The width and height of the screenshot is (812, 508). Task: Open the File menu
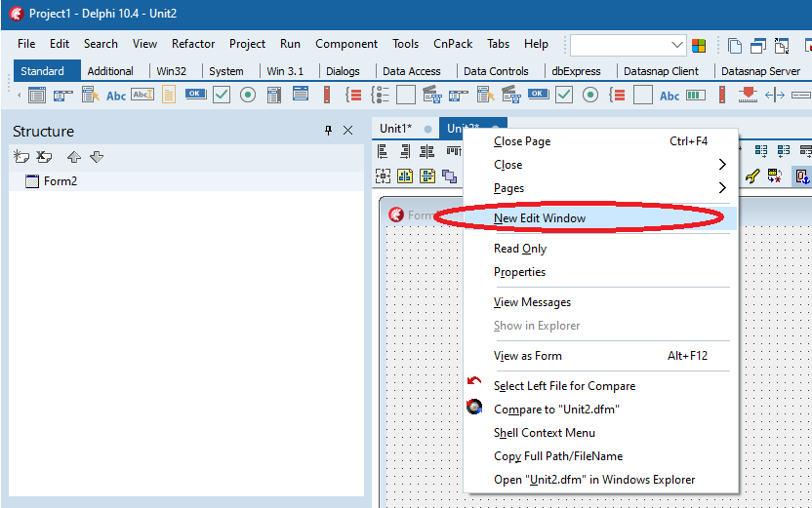tap(26, 44)
